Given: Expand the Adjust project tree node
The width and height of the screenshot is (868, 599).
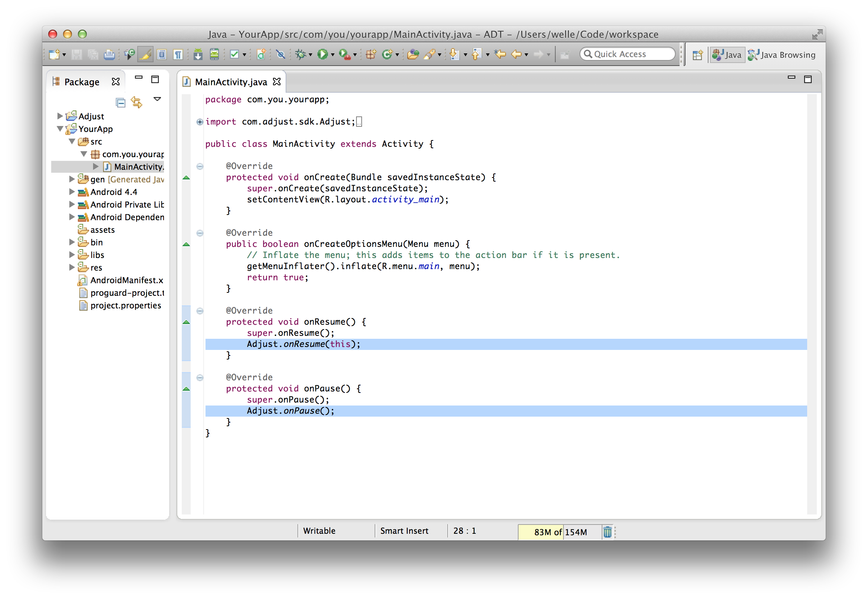Looking at the screenshot, I should click(60, 116).
